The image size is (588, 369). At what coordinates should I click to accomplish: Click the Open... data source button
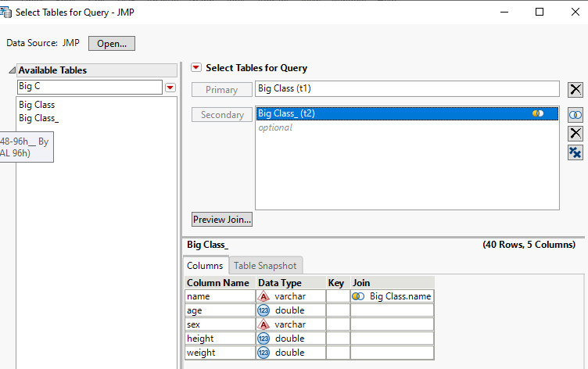[x=112, y=44]
